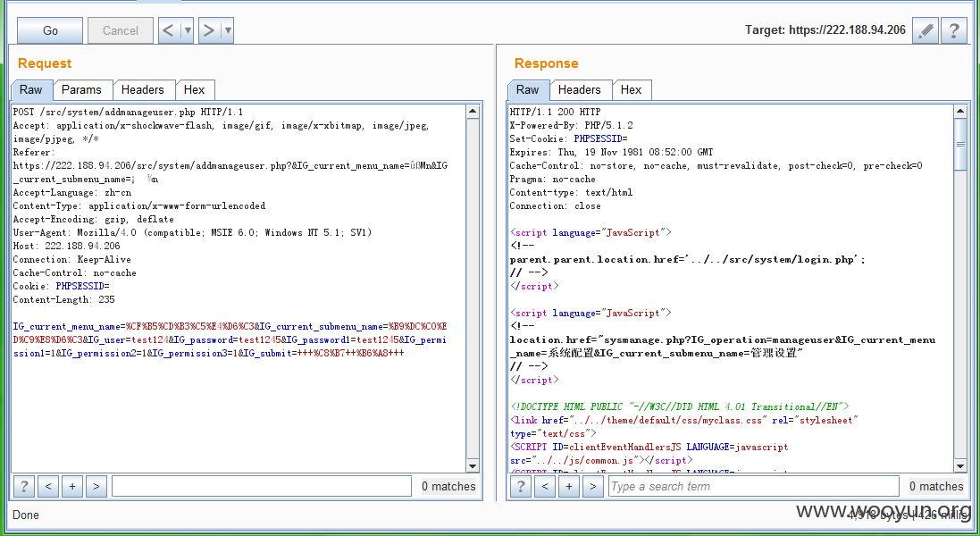Click the parent.parent.location.href login.php line
Viewport: 980px width, 536px height.
click(x=688, y=259)
